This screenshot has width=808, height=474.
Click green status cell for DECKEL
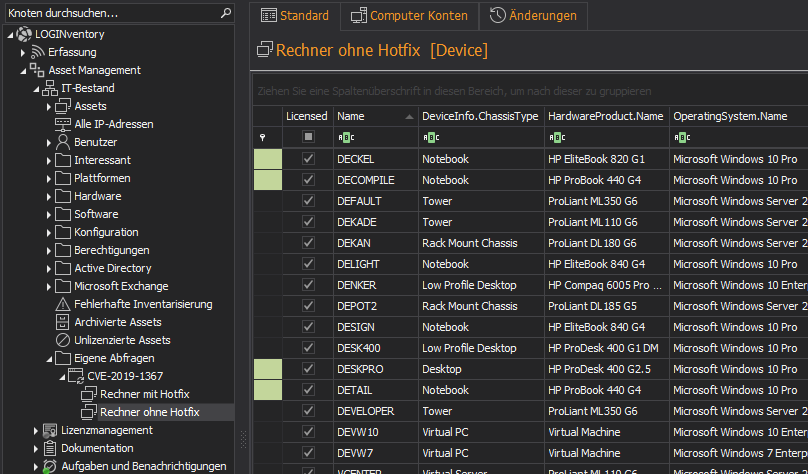[x=268, y=159]
